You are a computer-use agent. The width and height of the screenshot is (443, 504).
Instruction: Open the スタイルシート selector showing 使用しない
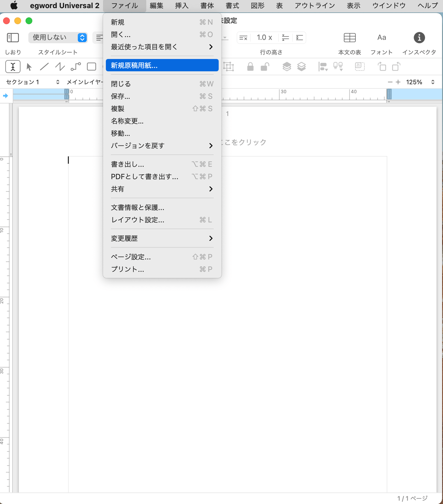(x=57, y=37)
